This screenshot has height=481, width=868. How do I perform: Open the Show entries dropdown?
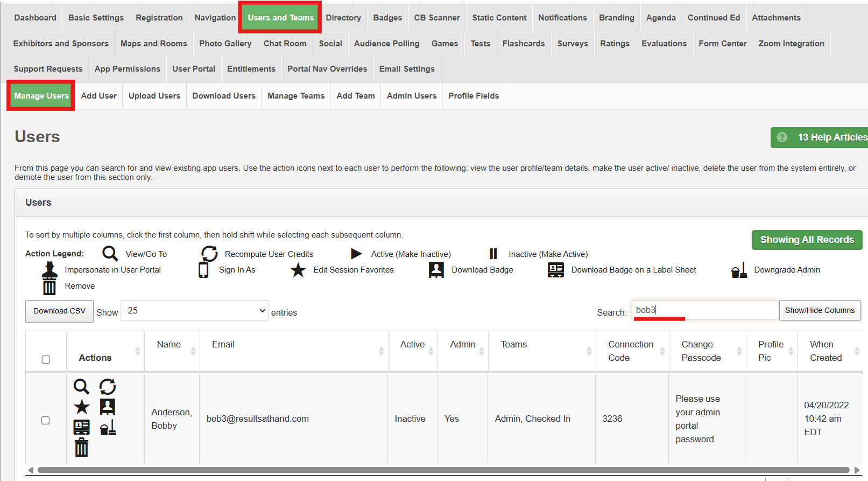pyautogui.click(x=194, y=311)
